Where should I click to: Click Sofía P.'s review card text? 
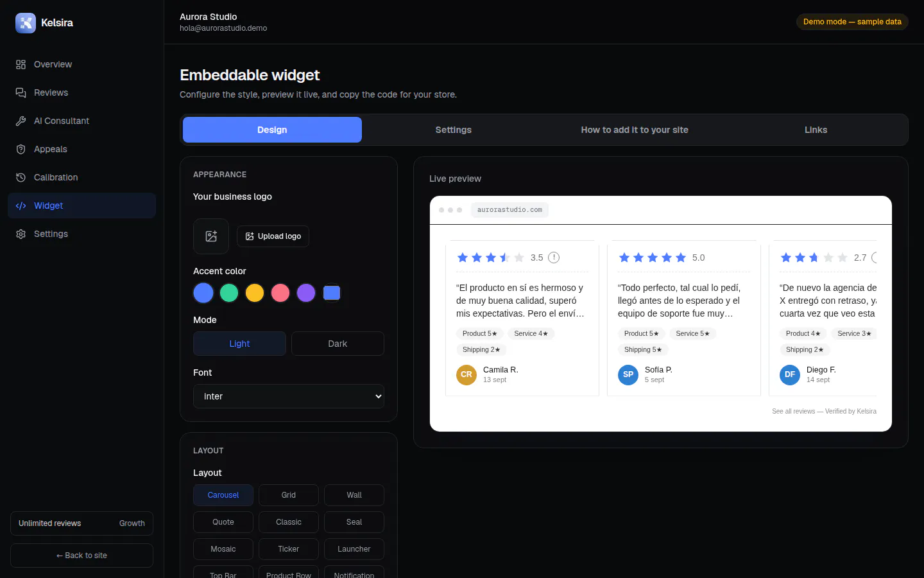(x=680, y=301)
